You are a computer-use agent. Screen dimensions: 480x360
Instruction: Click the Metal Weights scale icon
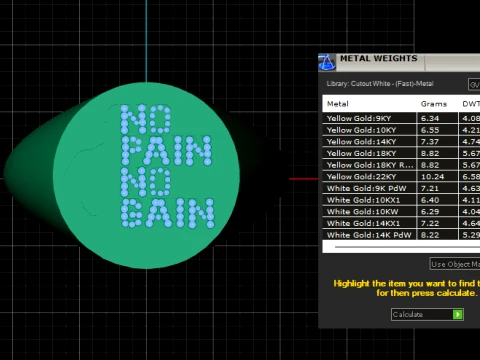[326, 62]
